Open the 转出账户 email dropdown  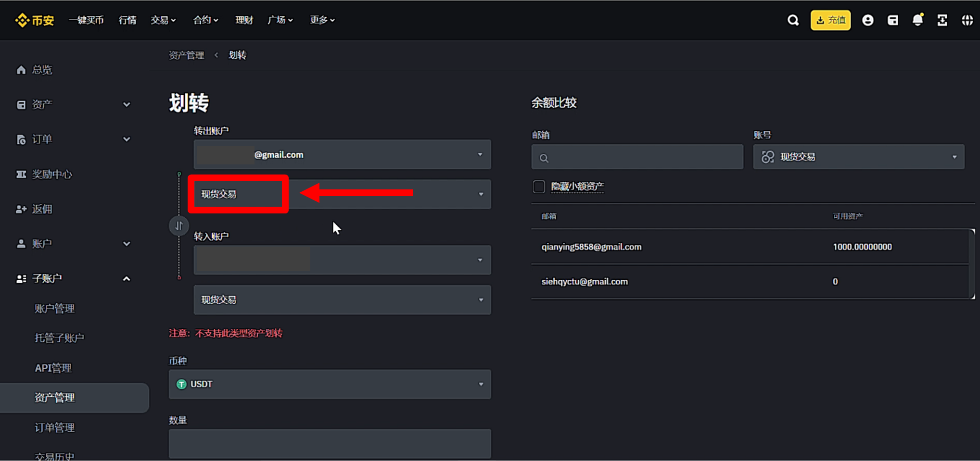pos(342,155)
